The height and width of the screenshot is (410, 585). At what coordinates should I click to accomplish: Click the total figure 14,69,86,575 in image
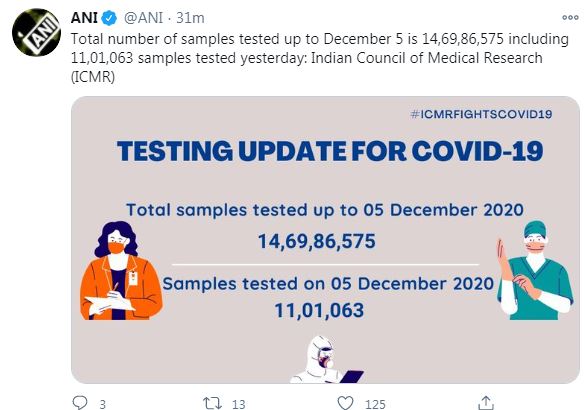(x=317, y=241)
